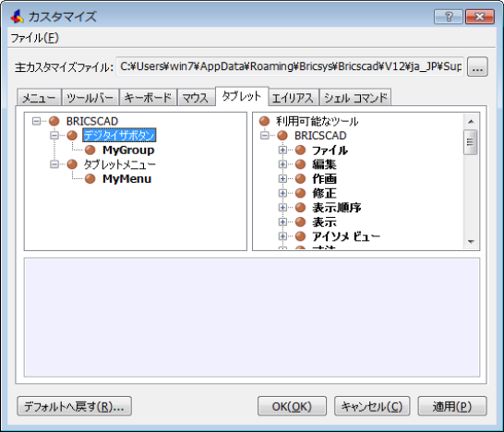Collapse the デジタイザボタン tree node
504x432 pixels.
[x=54, y=136]
